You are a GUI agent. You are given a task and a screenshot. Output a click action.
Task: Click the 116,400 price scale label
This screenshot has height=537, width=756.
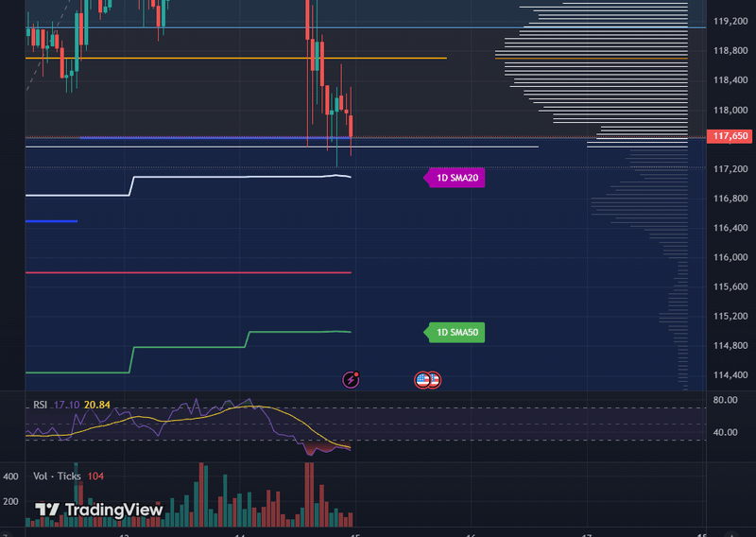point(730,228)
